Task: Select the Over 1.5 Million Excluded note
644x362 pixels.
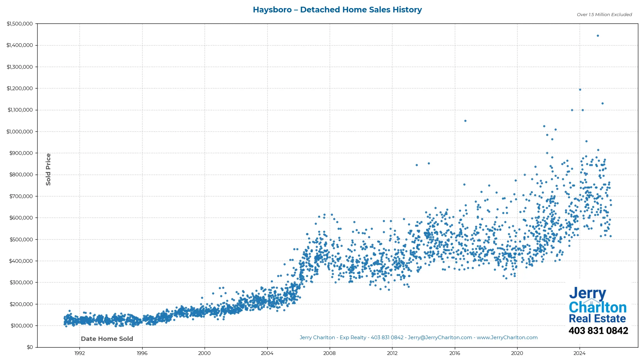Action: pyautogui.click(x=604, y=15)
